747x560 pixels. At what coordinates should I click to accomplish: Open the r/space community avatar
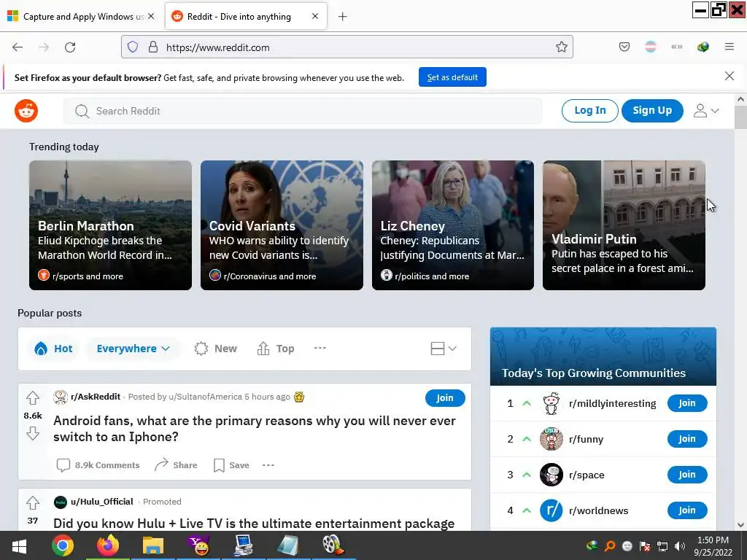(551, 475)
